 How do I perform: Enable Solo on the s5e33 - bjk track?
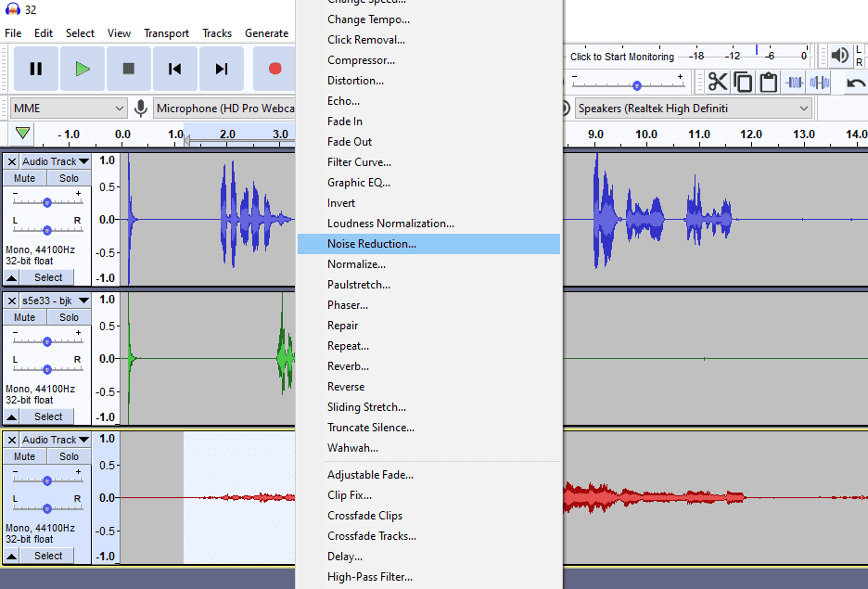click(x=69, y=316)
